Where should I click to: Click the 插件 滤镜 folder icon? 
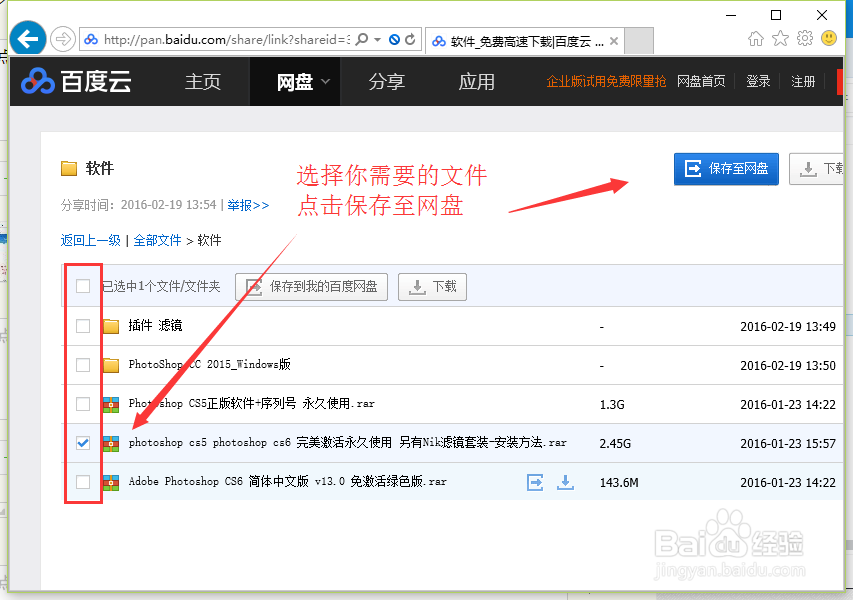[111, 326]
